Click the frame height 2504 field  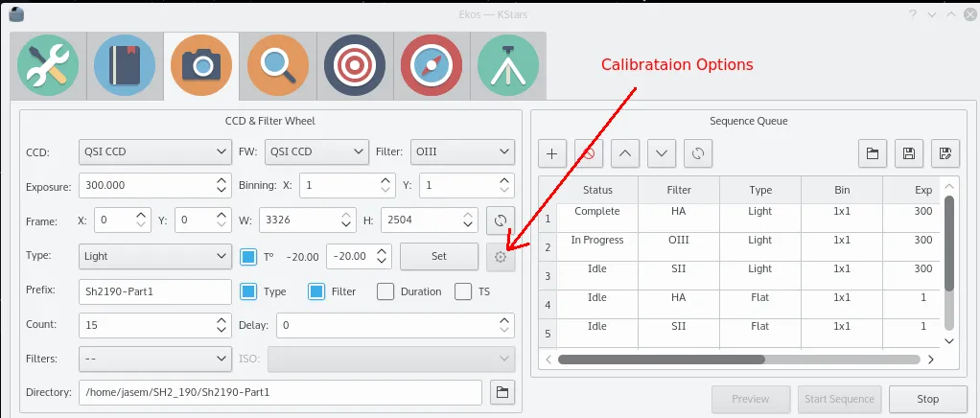(430, 220)
